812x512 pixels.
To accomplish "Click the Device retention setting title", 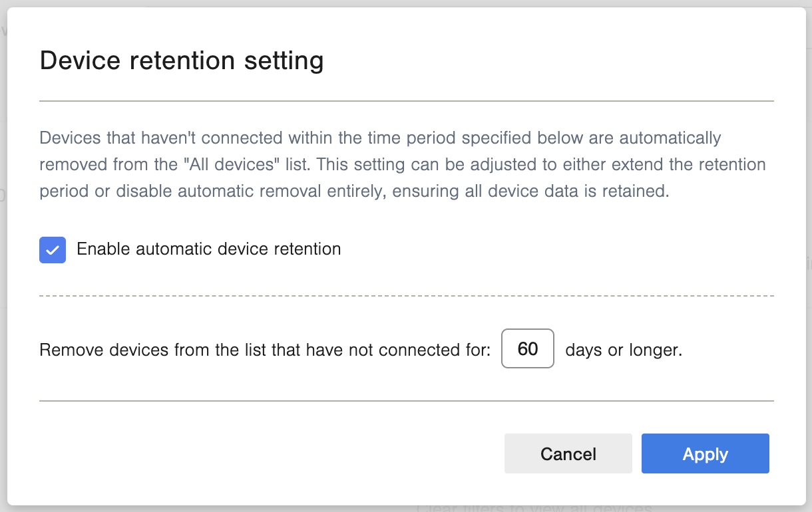I will point(182,60).
